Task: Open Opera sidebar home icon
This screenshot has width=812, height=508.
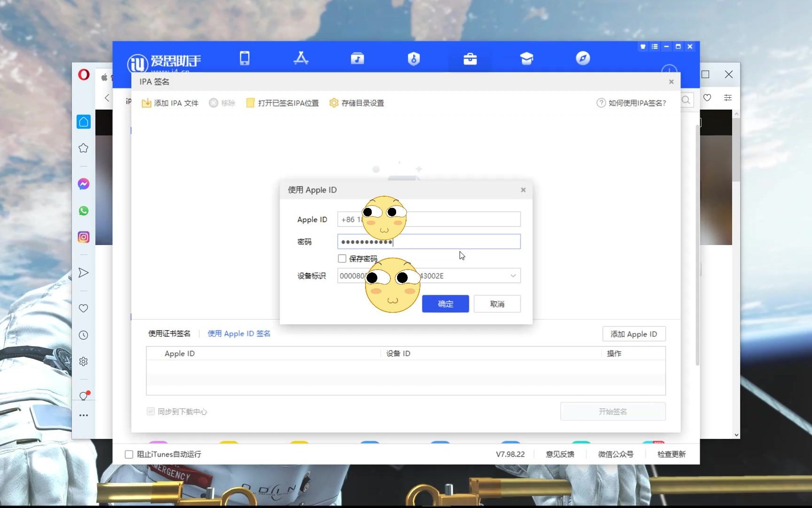Action: coord(84,122)
